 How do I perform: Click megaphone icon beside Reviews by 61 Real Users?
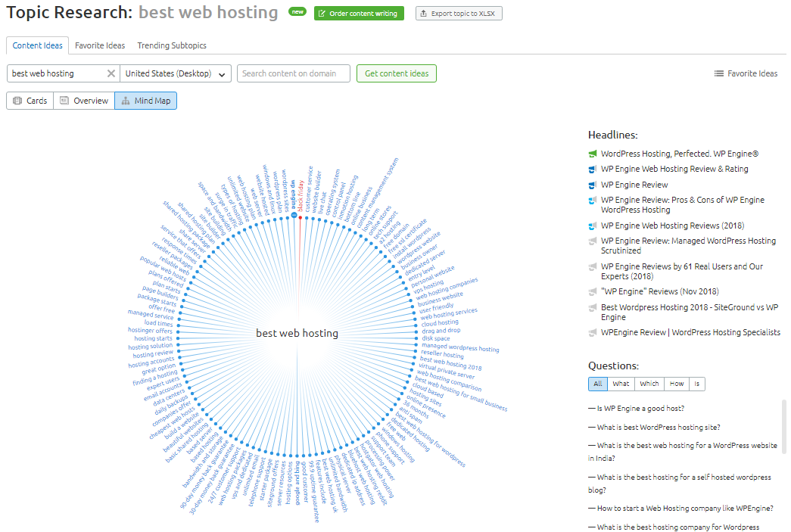click(593, 266)
